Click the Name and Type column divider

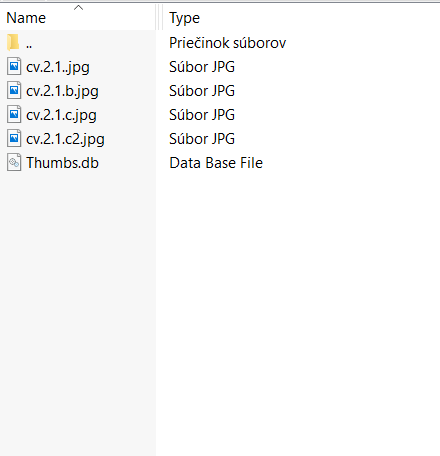159,17
